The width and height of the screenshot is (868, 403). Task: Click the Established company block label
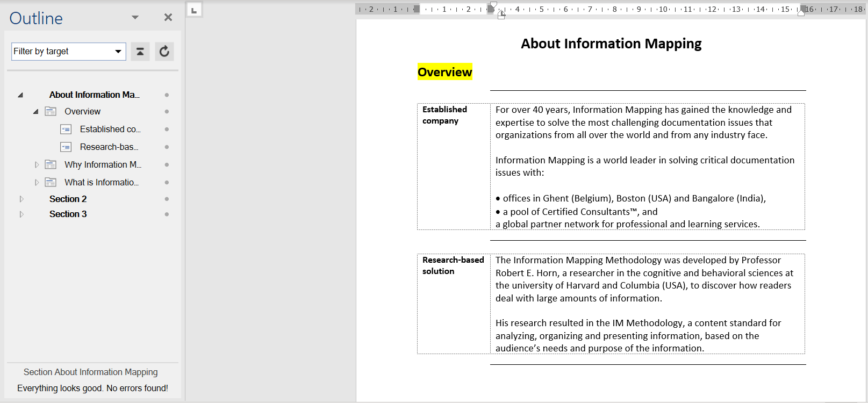click(444, 115)
